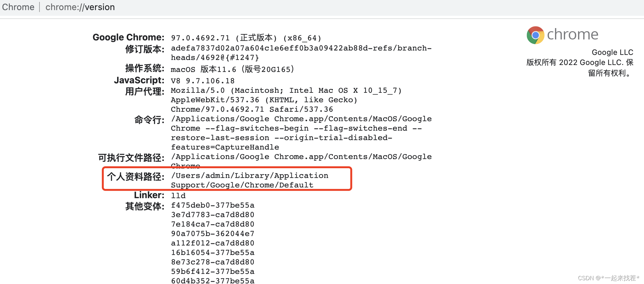The width and height of the screenshot is (644, 284).
Task: Select variation 59b6f412-377be55a
Action: click(213, 272)
